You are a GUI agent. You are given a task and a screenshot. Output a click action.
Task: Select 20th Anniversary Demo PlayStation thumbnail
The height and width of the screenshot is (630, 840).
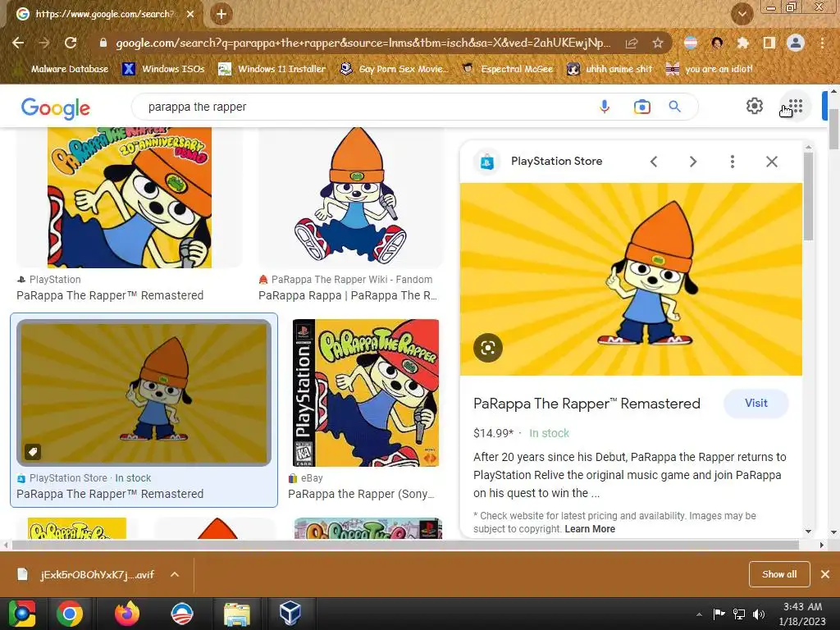[130, 197]
